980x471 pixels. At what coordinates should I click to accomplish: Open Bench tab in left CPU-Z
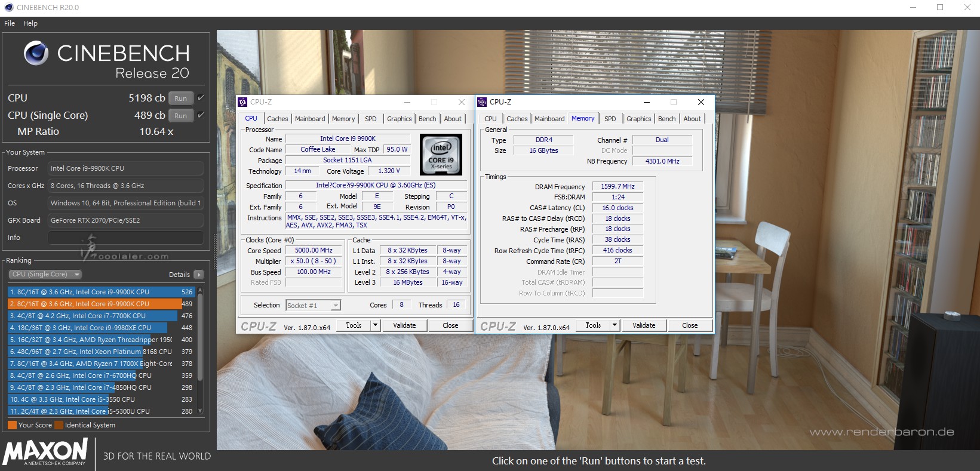click(428, 119)
